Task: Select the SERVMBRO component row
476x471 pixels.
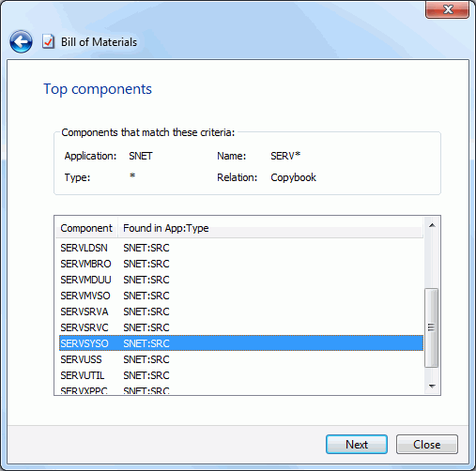Action: (x=241, y=264)
